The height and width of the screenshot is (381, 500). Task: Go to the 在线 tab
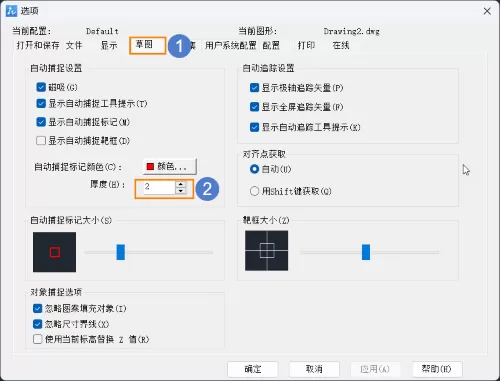(x=341, y=45)
